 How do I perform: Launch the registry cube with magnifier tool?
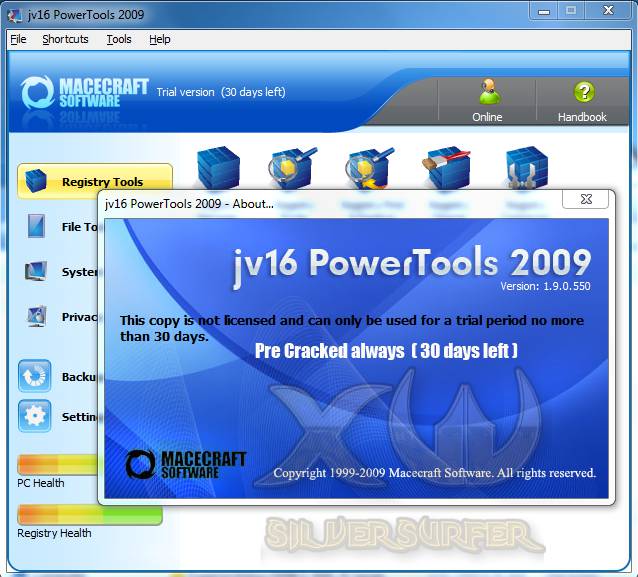(293, 168)
